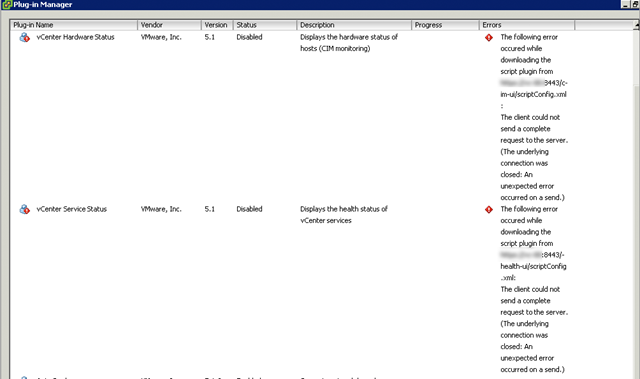Click the red error icon for Hardware Status
The height and width of the screenshot is (379, 640).
[489, 38]
